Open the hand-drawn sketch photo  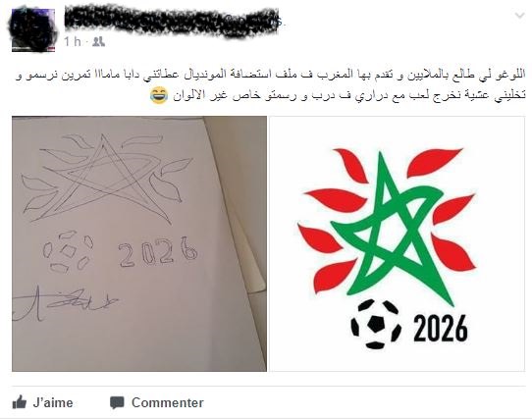coord(139,243)
